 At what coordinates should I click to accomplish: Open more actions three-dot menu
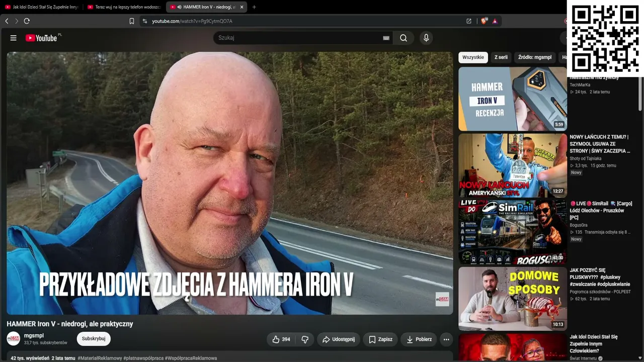446,339
